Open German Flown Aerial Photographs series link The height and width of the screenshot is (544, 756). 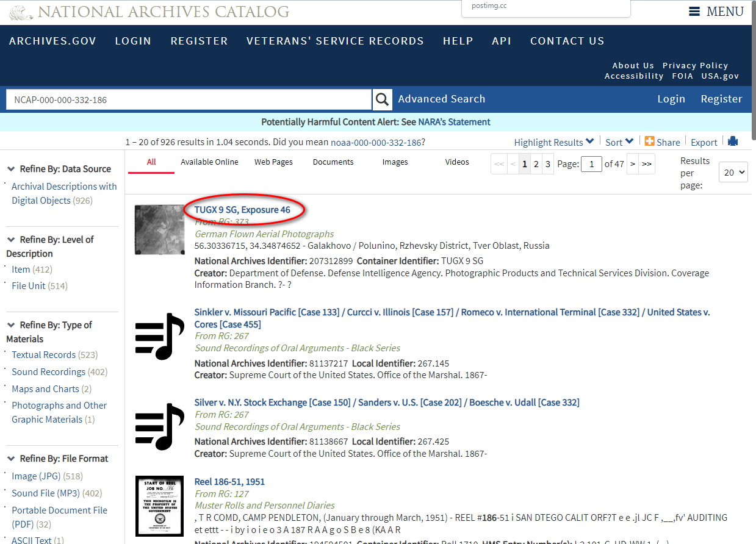264,234
